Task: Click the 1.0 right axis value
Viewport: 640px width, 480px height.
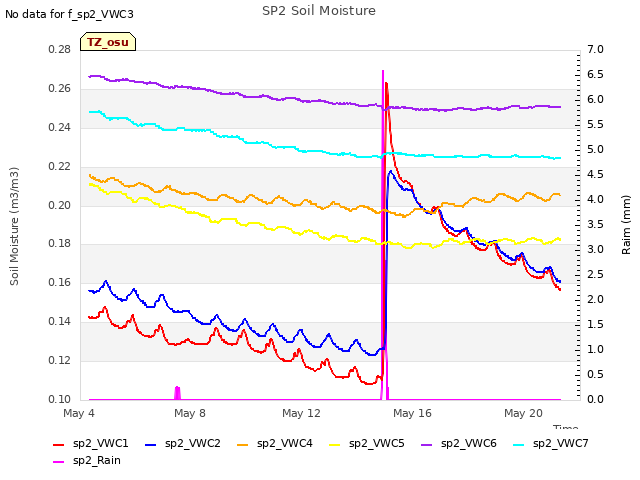Action: point(596,349)
